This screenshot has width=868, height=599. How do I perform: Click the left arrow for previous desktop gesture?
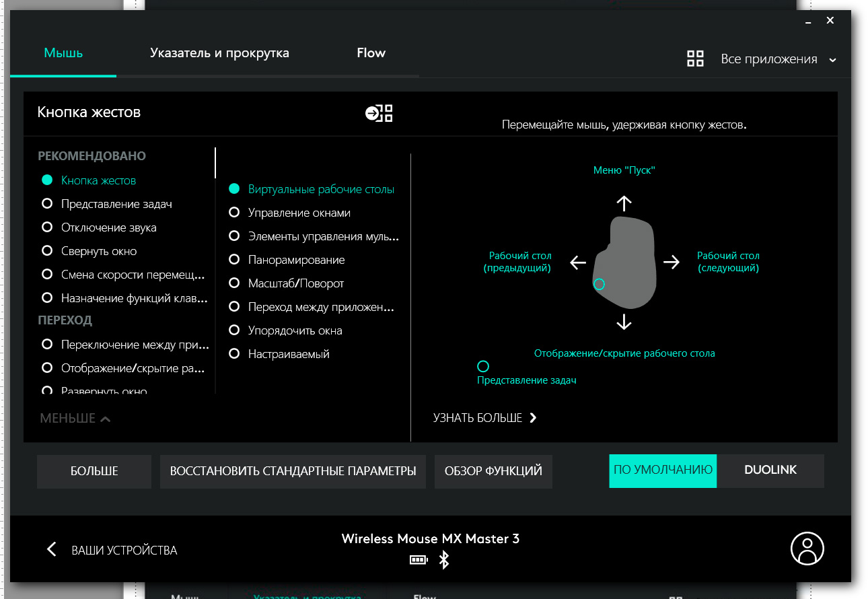coord(578,262)
